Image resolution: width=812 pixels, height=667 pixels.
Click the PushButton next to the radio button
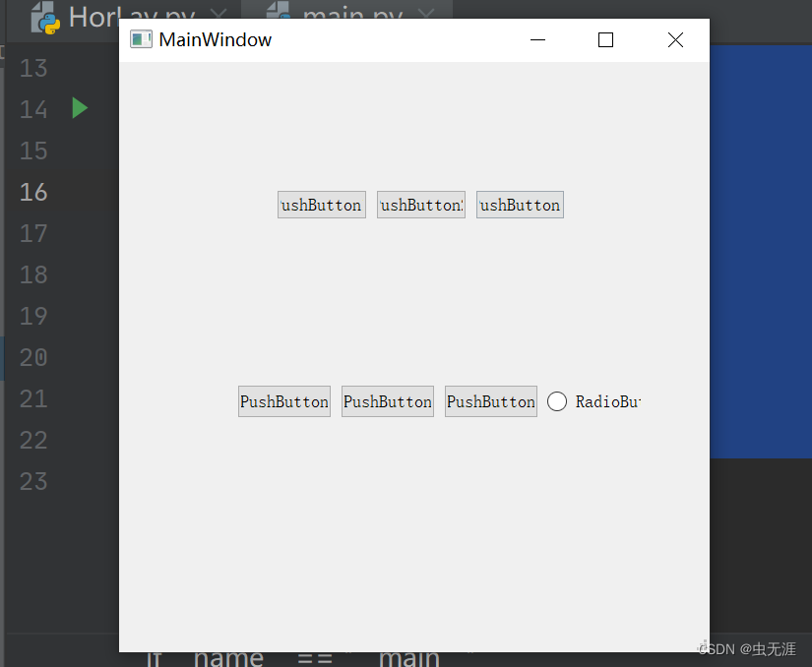click(491, 401)
